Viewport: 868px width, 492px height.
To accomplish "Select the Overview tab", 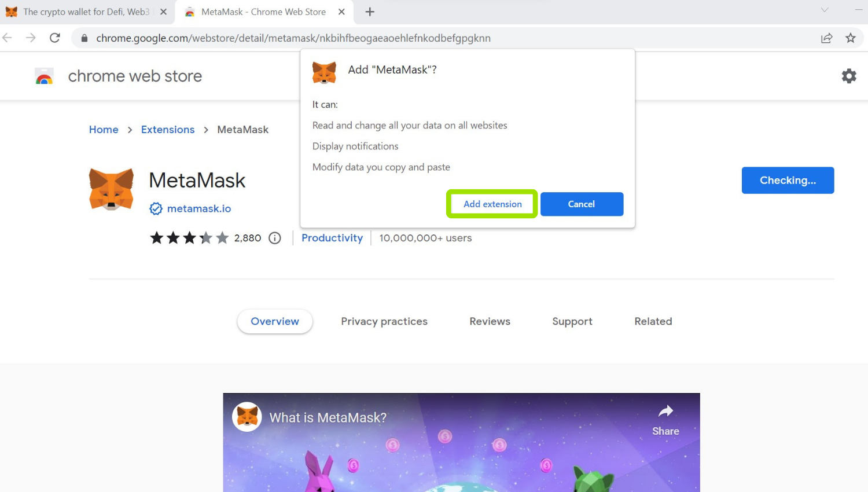I will click(275, 321).
